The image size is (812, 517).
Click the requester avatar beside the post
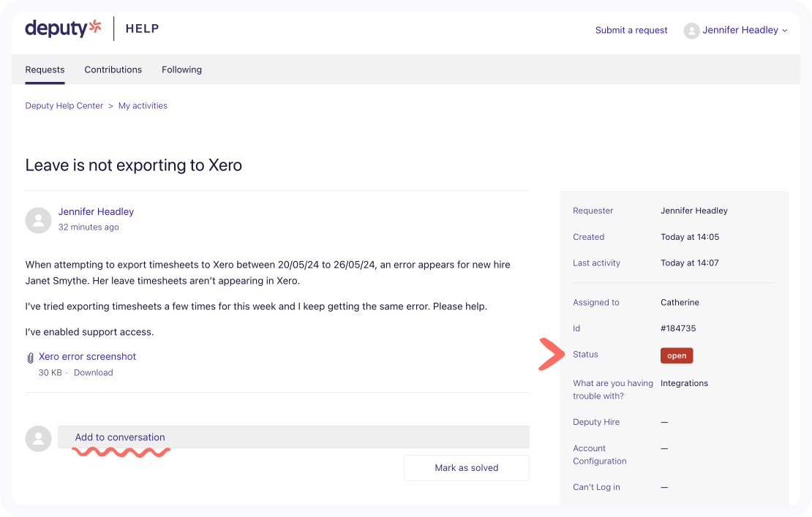click(x=38, y=220)
